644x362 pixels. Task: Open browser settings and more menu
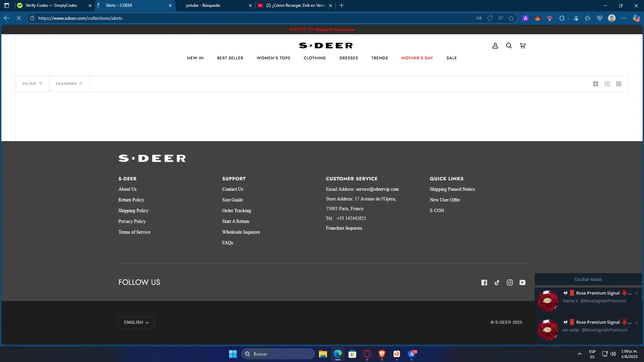tap(624, 18)
